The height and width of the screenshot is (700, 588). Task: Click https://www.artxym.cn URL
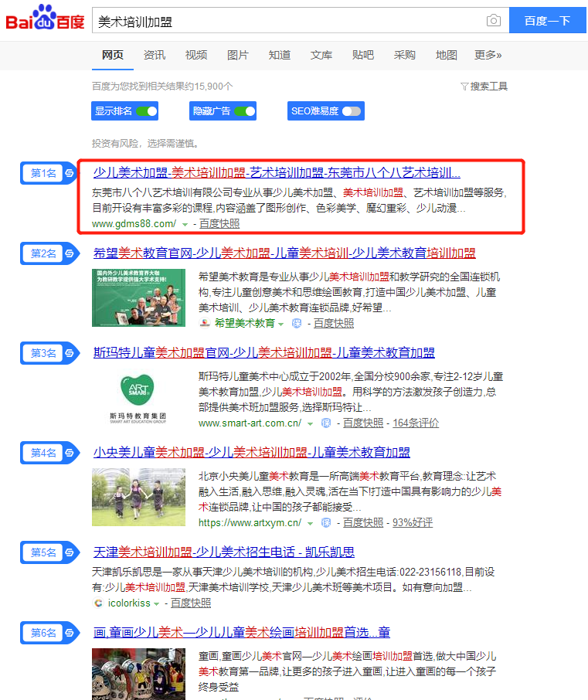coord(250,522)
